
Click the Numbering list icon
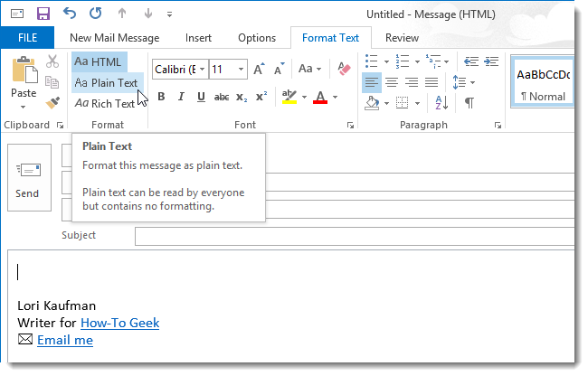tap(403, 61)
